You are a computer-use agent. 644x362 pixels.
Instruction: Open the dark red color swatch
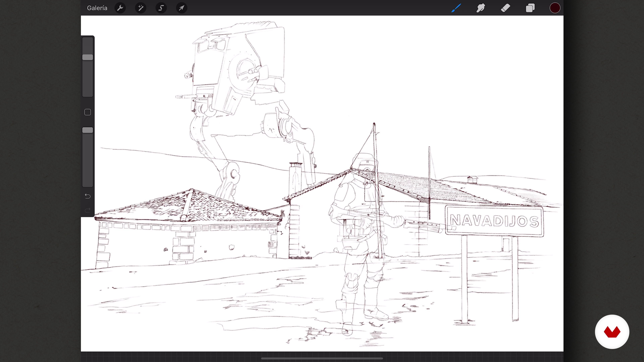click(x=555, y=8)
